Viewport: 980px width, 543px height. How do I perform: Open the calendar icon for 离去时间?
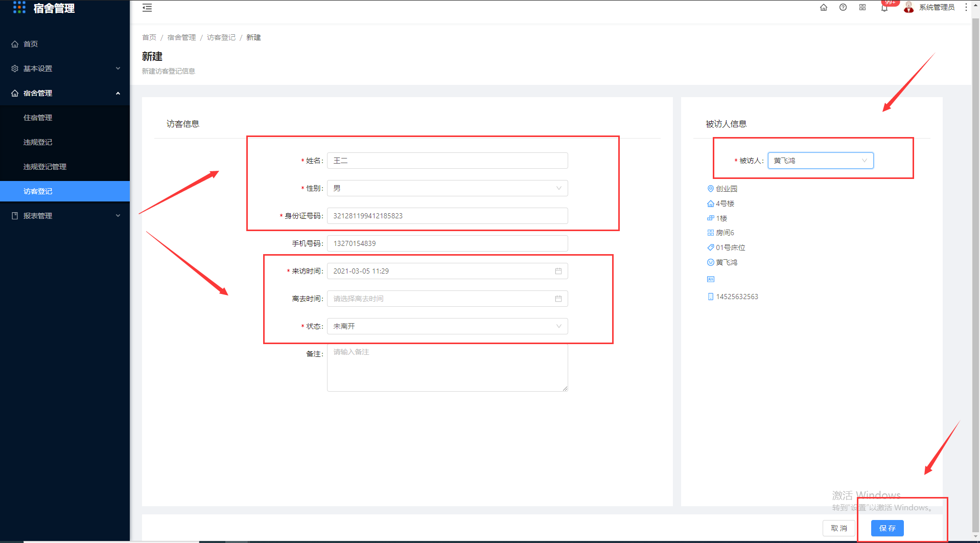(558, 299)
